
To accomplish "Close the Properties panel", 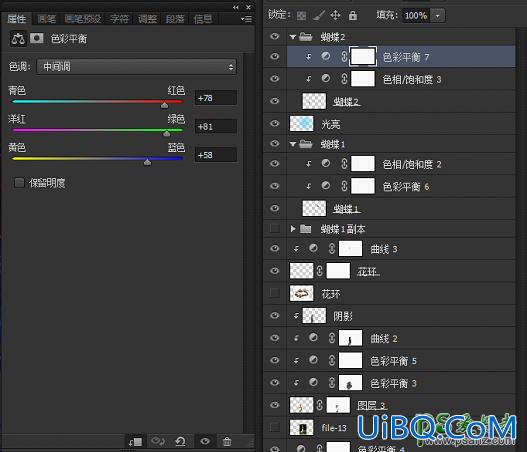I will click(x=248, y=7).
